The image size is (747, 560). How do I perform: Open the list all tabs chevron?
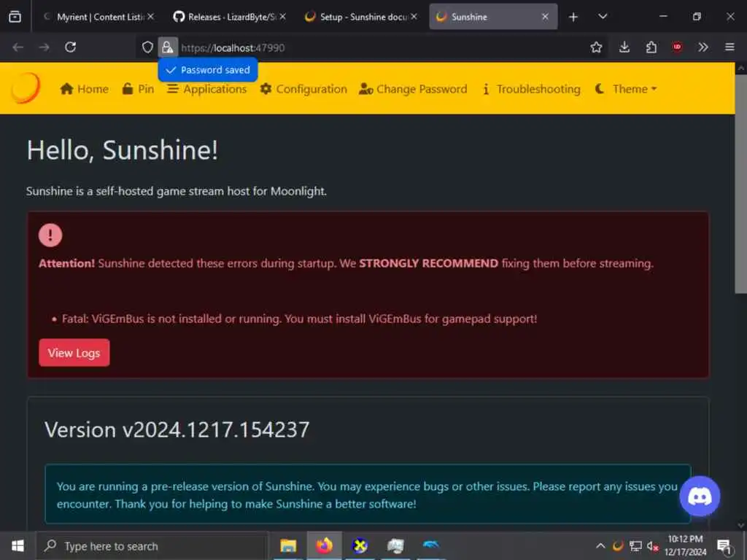tap(603, 17)
